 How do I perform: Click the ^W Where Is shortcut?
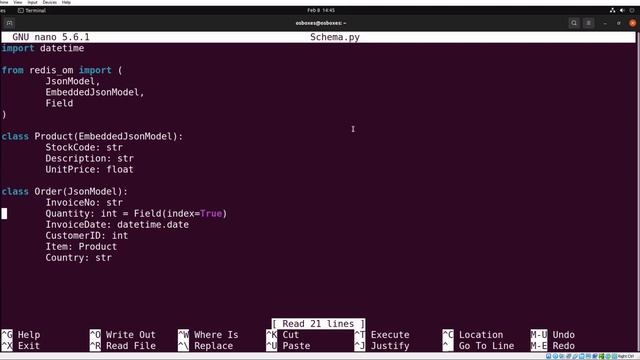point(208,335)
